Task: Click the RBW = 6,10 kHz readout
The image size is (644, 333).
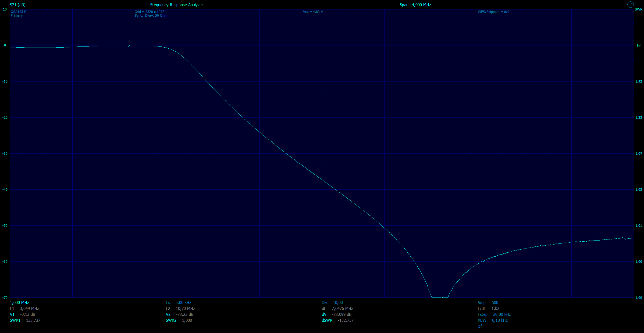Action: (x=492, y=320)
